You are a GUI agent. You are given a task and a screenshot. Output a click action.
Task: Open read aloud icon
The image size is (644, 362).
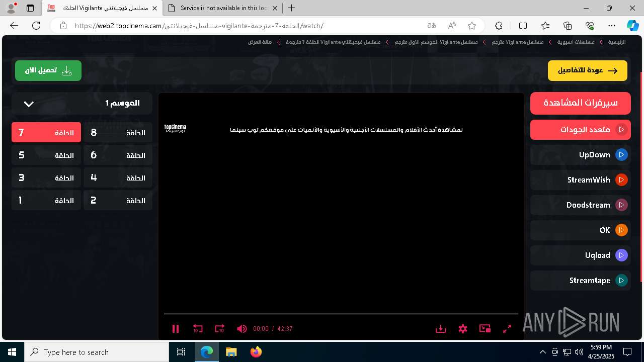click(452, 26)
